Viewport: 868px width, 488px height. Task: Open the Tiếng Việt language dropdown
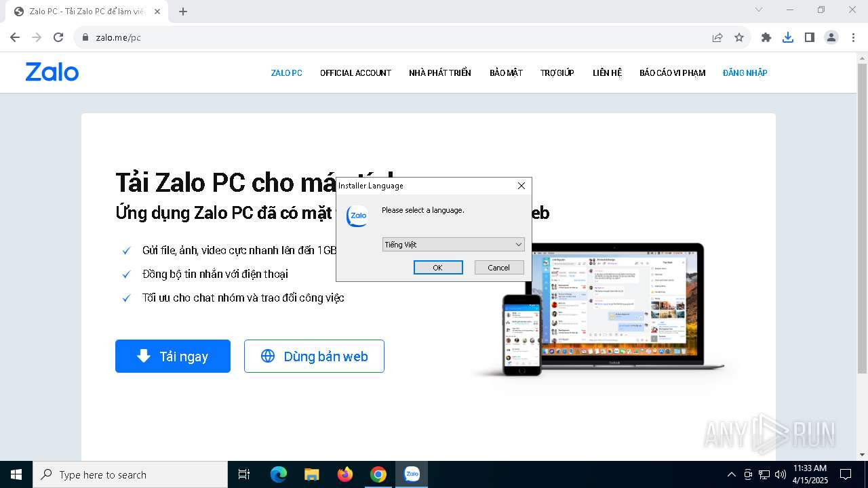click(453, 245)
